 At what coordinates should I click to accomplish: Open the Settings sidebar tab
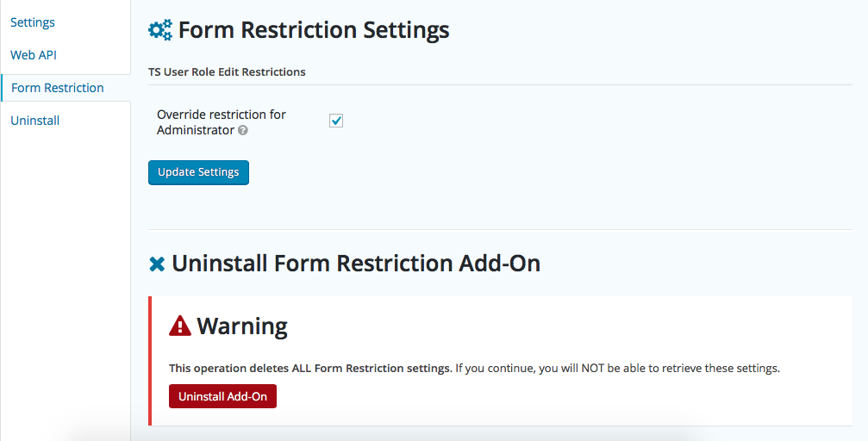point(33,22)
